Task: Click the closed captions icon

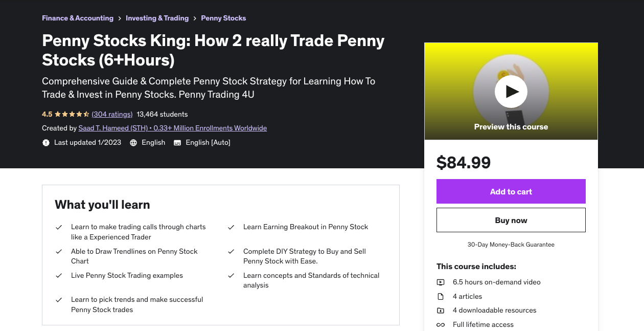Action: [177, 143]
